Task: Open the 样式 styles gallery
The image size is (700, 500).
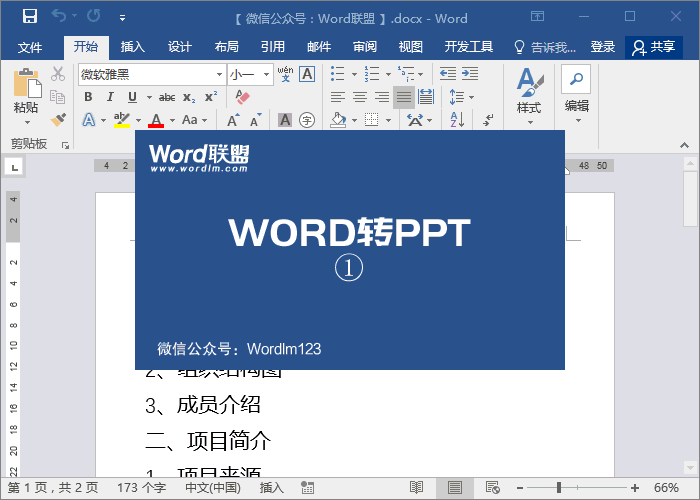Action: pos(529,96)
